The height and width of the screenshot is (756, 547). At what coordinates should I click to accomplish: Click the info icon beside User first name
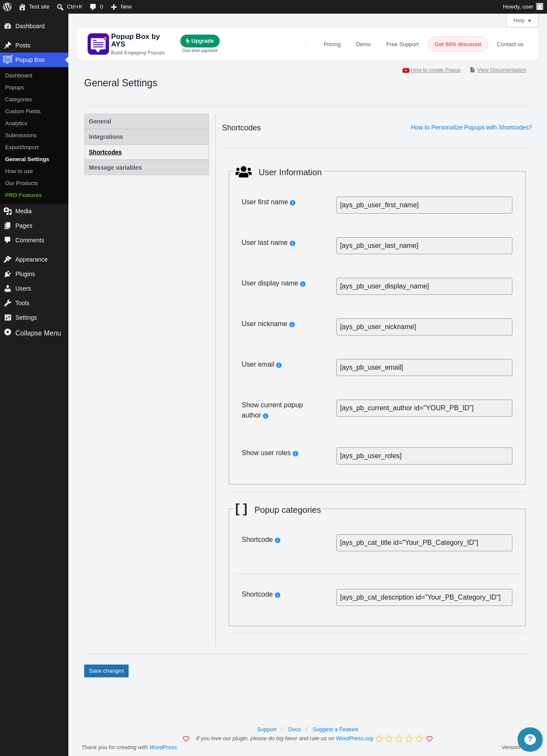293,203
